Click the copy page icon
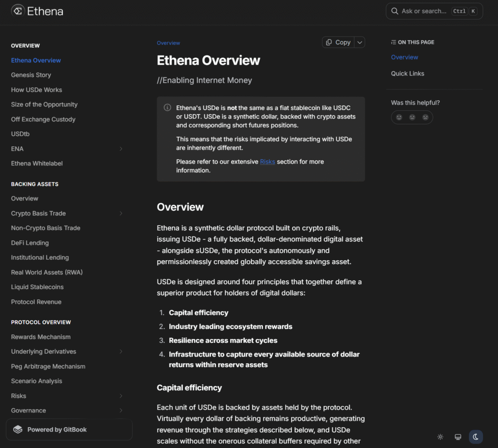Viewport: 498px width, 448px height. coord(329,42)
